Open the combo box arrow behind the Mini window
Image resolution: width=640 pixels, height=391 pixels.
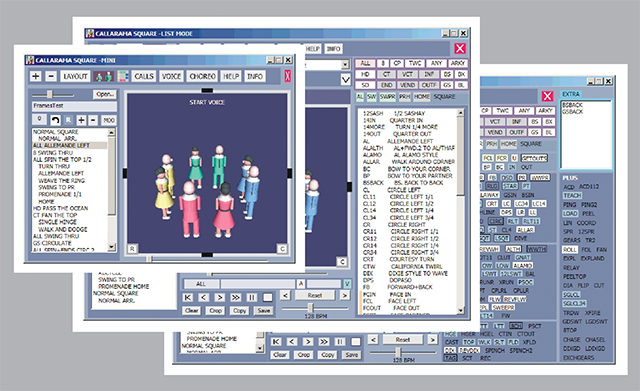[x=345, y=64]
